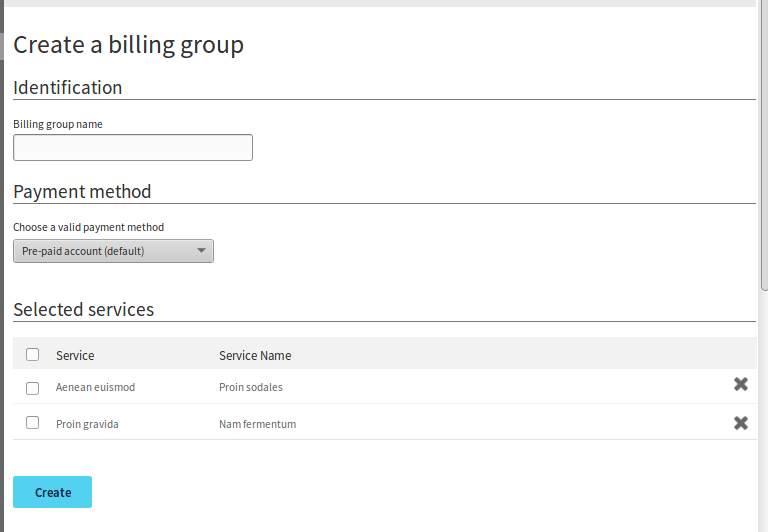Open the Proin sodales service name link
The height and width of the screenshot is (532, 768).
click(251, 387)
